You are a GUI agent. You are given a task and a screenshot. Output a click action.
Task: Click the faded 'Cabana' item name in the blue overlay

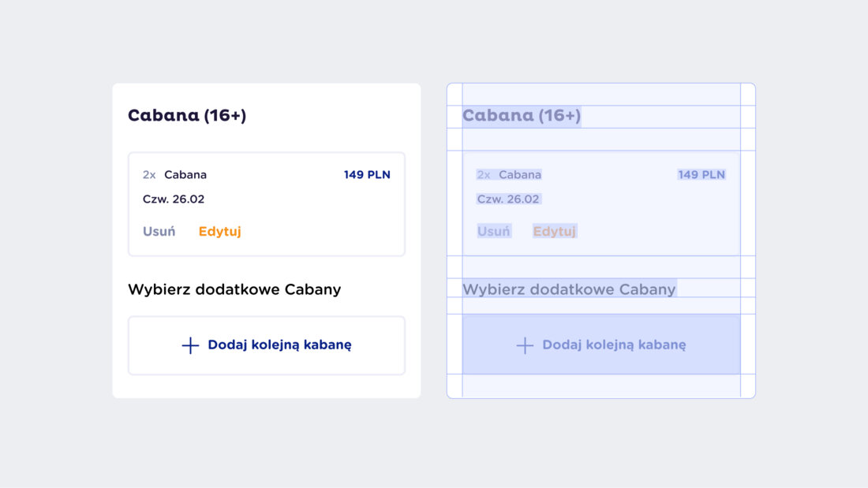click(520, 175)
